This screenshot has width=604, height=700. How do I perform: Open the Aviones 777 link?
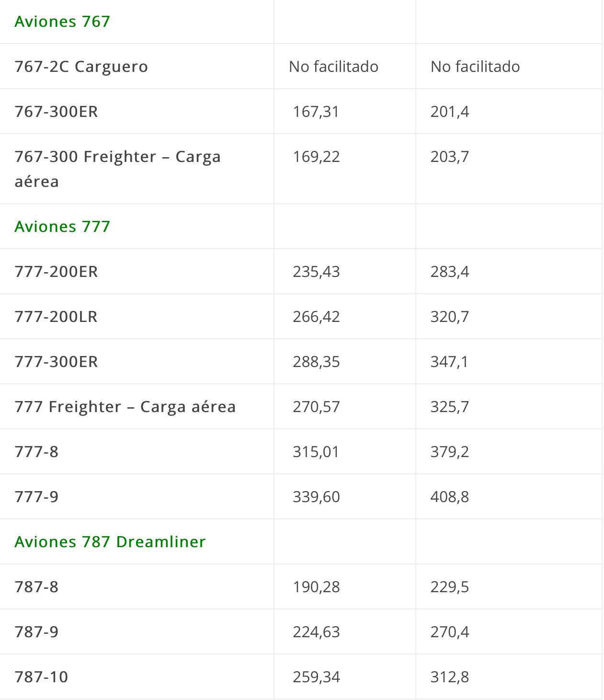pos(62,226)
